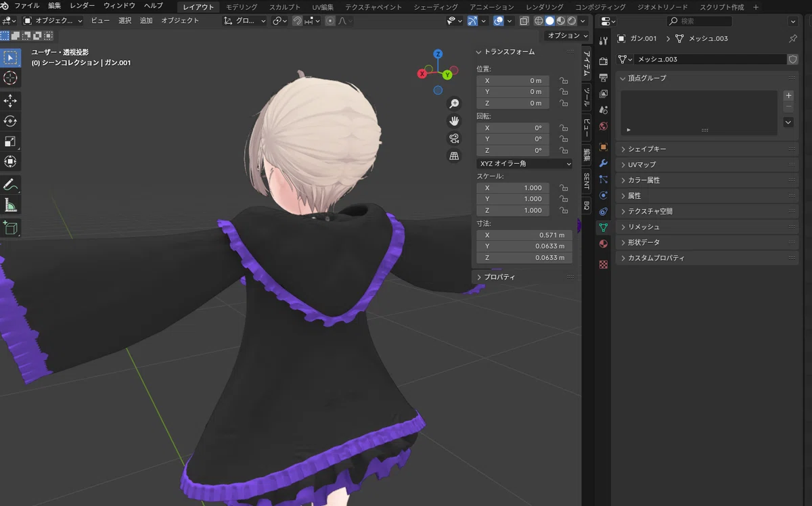Open the 編集 menu

(x=55, y=6)
